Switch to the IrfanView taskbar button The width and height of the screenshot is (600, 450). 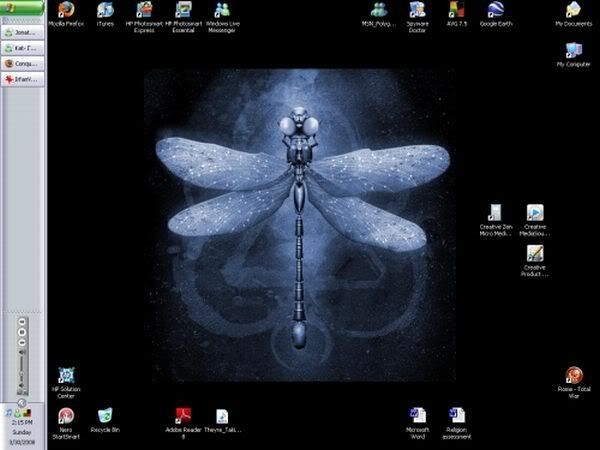(x=23, y=79)
